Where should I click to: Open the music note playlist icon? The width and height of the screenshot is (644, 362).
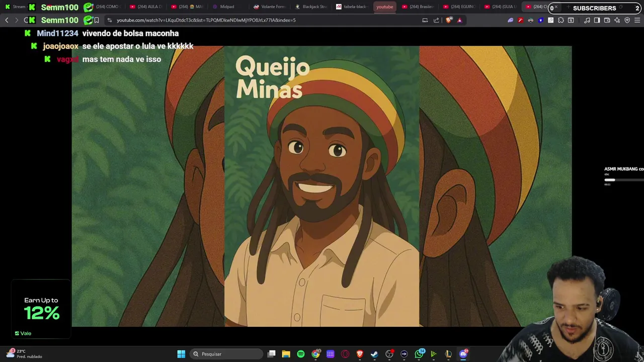coord(587,20)
